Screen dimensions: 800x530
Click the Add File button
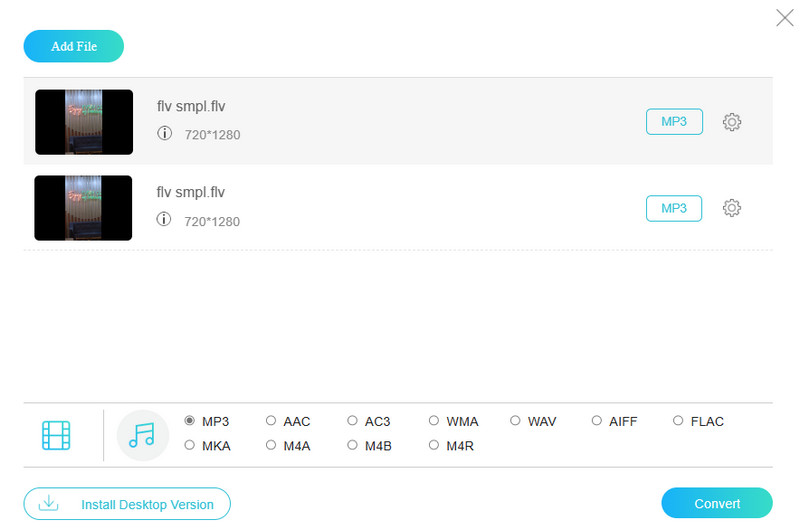coord(74,46)
